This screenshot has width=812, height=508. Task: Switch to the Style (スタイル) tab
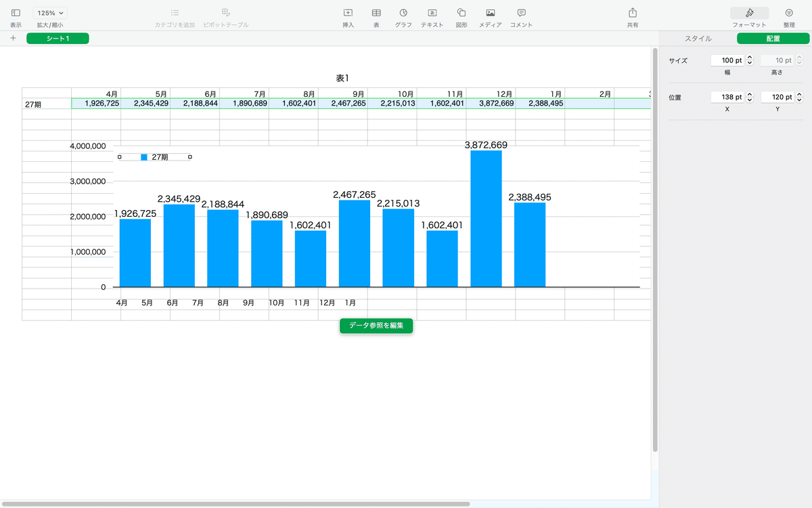698,39
